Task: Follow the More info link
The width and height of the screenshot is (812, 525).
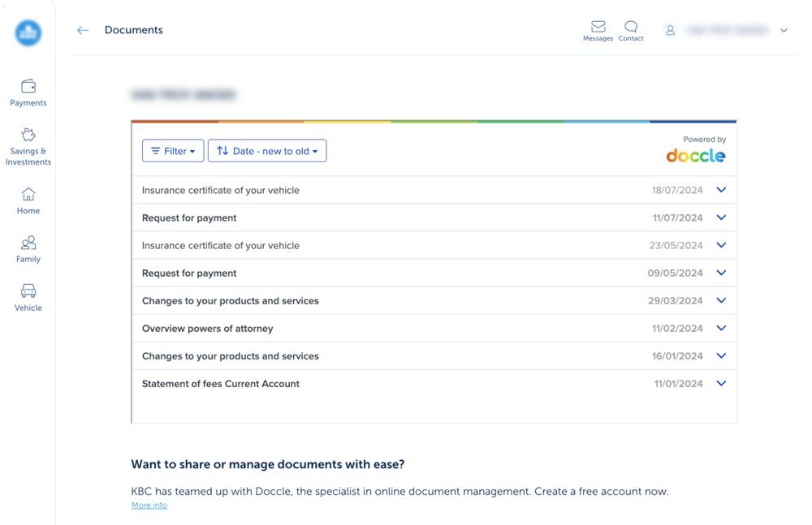Action: [149, 505]
